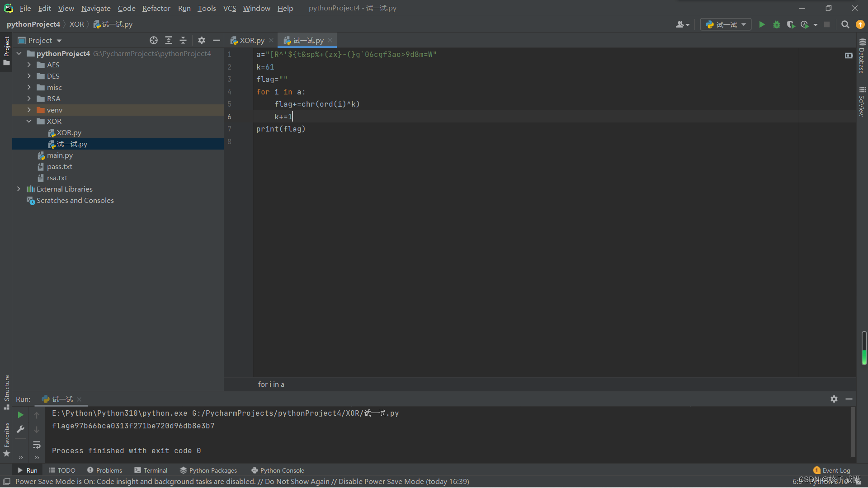The width and height of the screenshot is (868, 488).
Task: Open the Terminal tool window
Action: [x=151, y=470]
